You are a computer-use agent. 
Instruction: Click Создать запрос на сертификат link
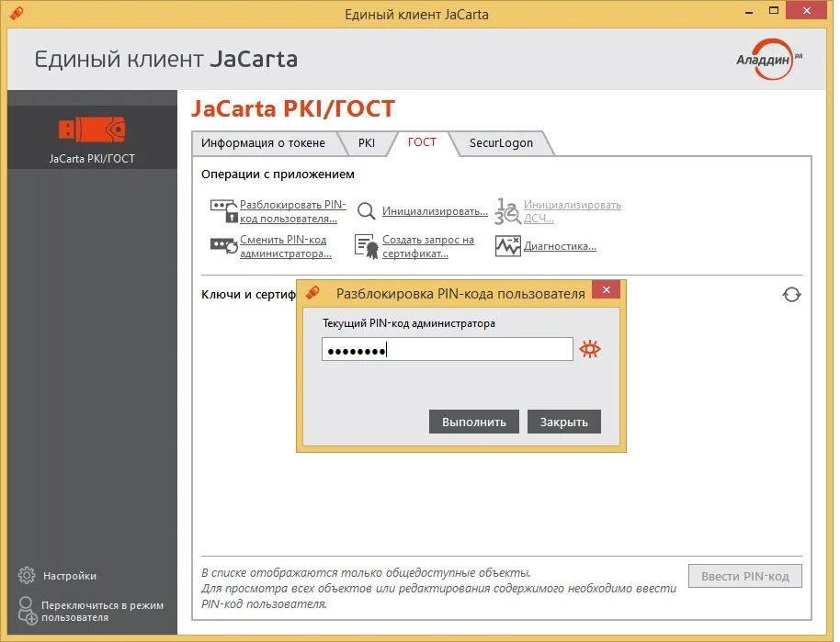click(428, 246)
